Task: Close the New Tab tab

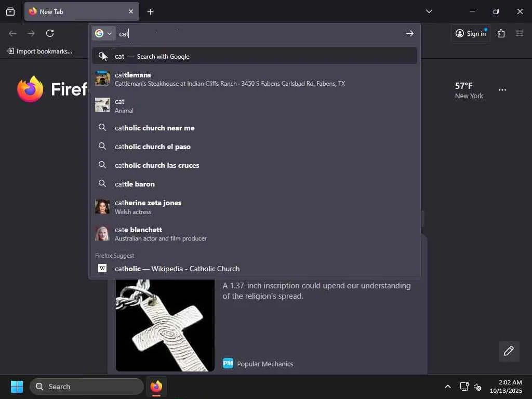Action: click(x=131, y=11)
